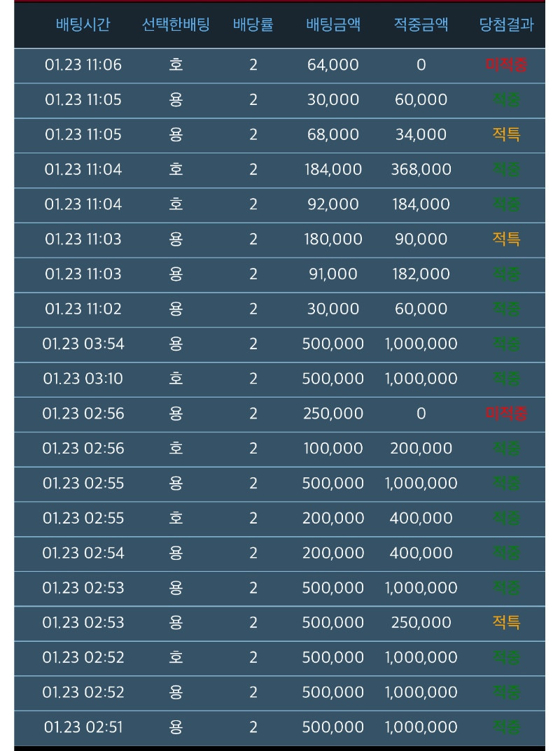The width and height of the screenshot is (560, 751).
Task: Click the 적중금액 column header
Action: point(421,25)
